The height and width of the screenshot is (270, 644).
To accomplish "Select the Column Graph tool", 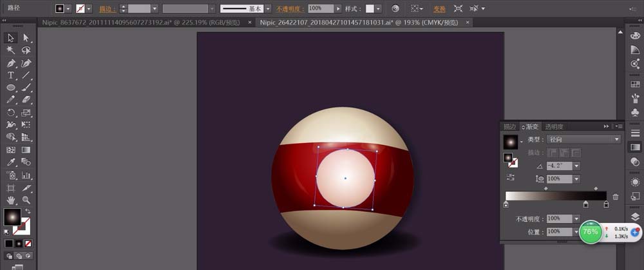I will point(26,175).
